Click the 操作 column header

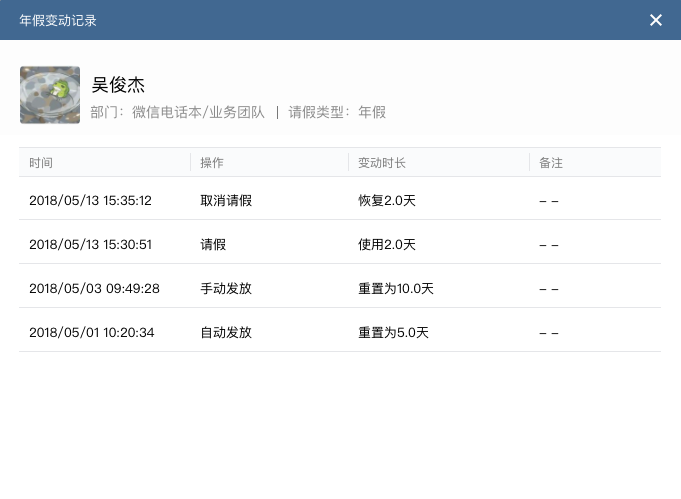coord(212,163)
